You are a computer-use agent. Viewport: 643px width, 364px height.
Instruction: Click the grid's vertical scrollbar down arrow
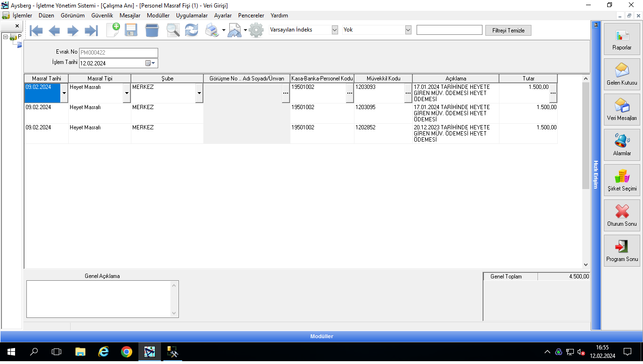coord(586,265)
